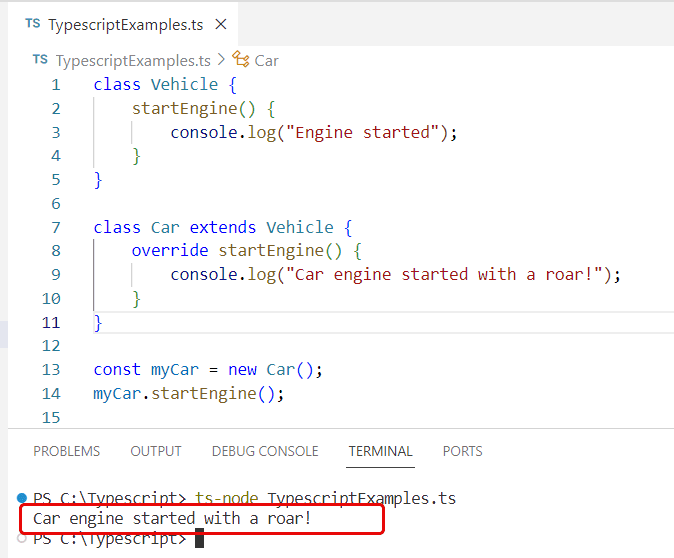
Task: Open the PROBLEMS panel tab
Action: tap(67, 451)
